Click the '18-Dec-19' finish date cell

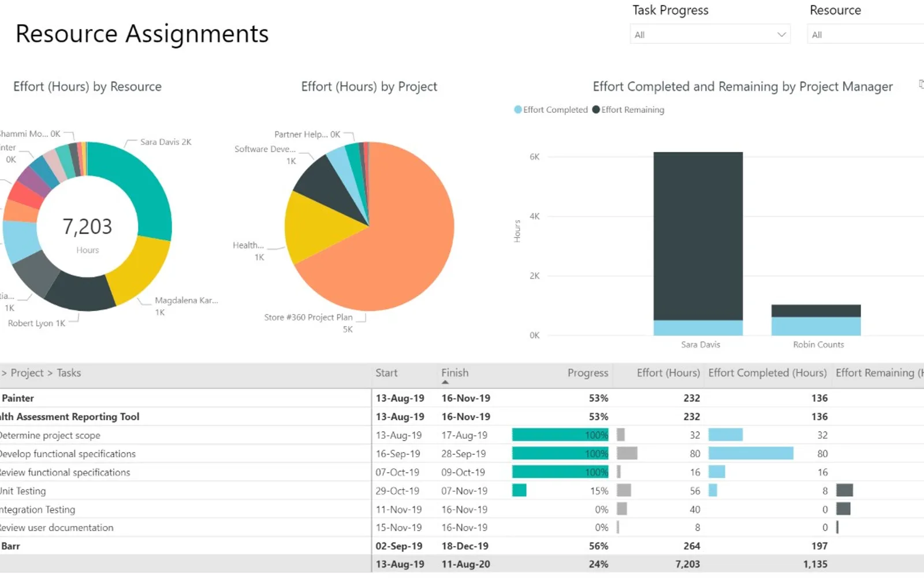(x=465, y=546)
